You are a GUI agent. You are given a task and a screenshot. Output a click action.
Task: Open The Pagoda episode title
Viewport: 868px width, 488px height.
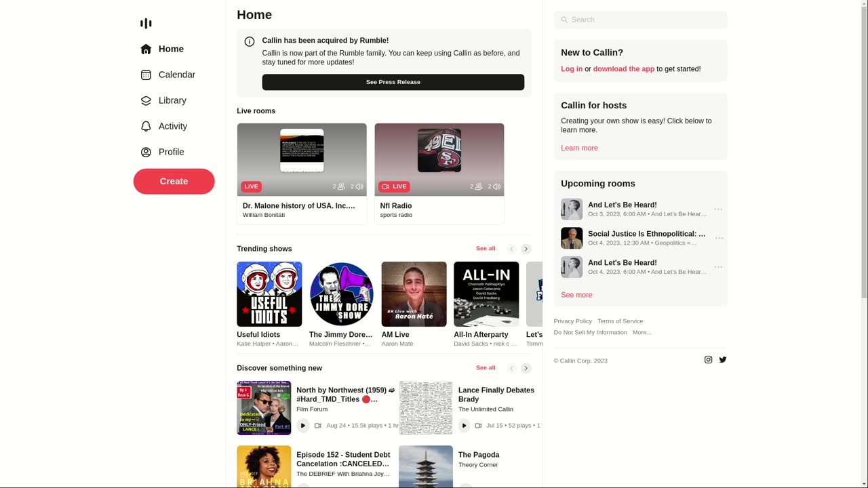[479, 455]
